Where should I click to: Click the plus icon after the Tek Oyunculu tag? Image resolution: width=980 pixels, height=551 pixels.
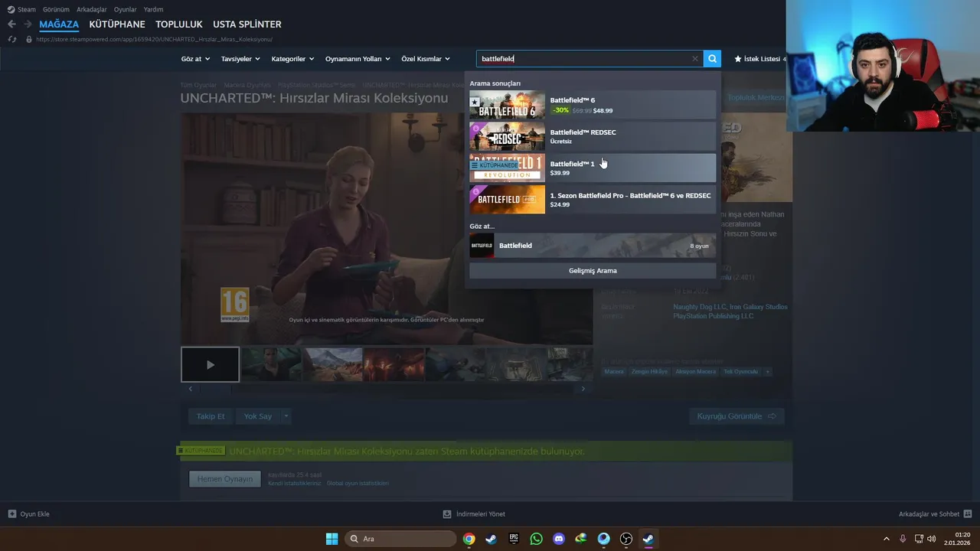(x=767, y=371)
